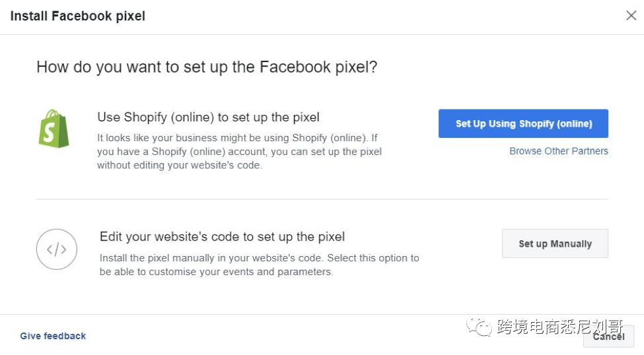Click the white 'S' on the Shopify bag
Screen dimensions: 644x355
click(49, 132)
